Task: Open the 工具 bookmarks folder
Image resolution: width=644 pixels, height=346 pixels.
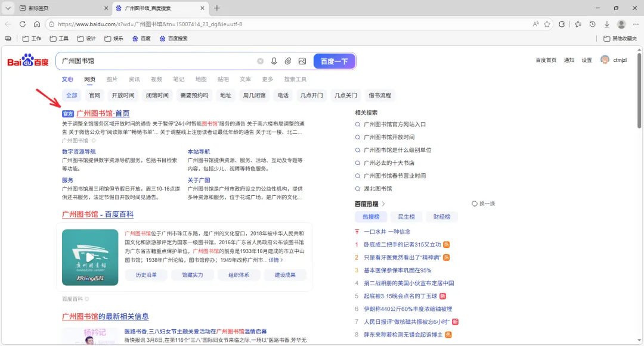Action: tap(59, 39)
